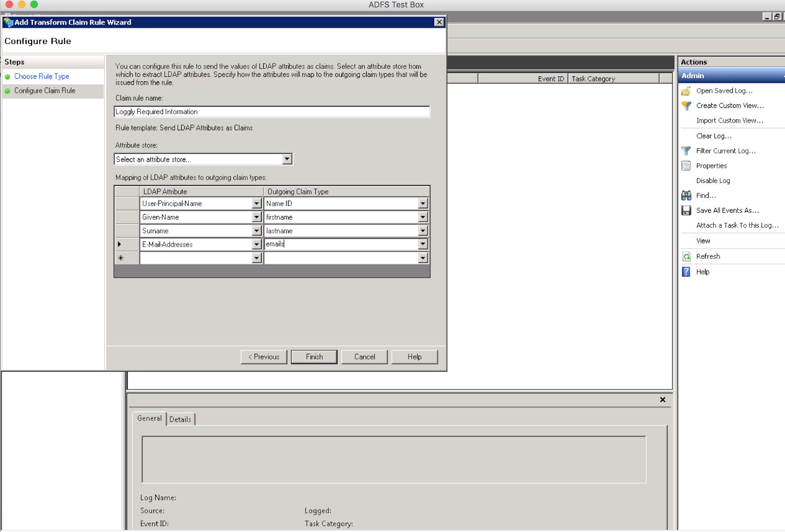
Task: Click the Finish button
Action: click(x=314, y=357)
